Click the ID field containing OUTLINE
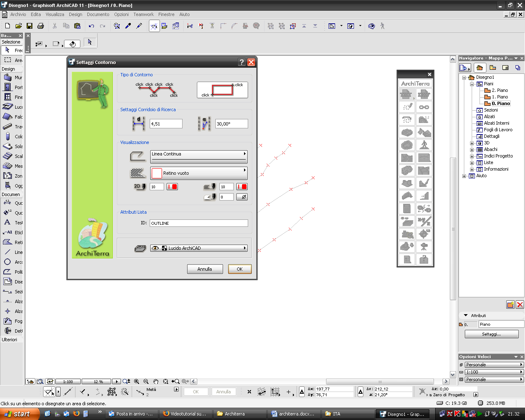 tap(199, 223)
